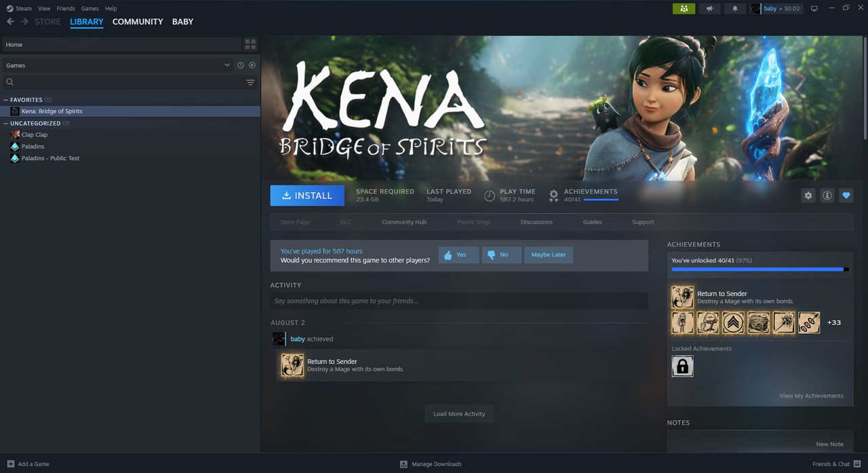Open the Friends menu

pos(66,8)
